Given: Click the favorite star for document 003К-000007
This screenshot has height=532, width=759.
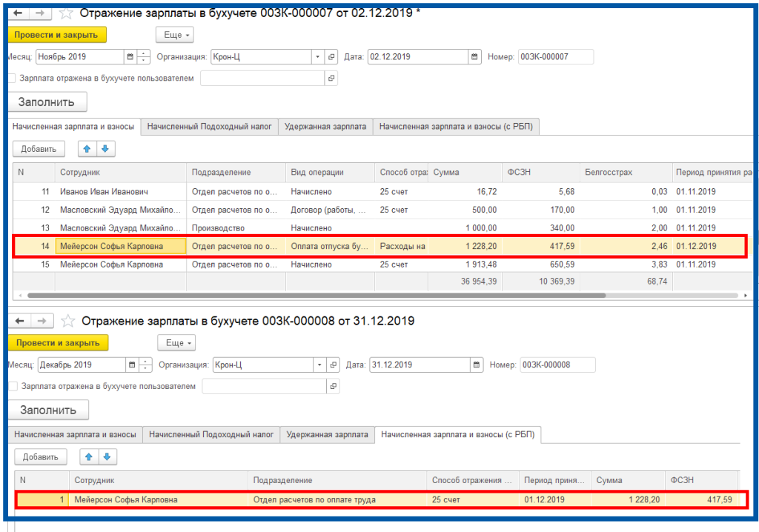Looking at the screenshot, I should (66, 13).
